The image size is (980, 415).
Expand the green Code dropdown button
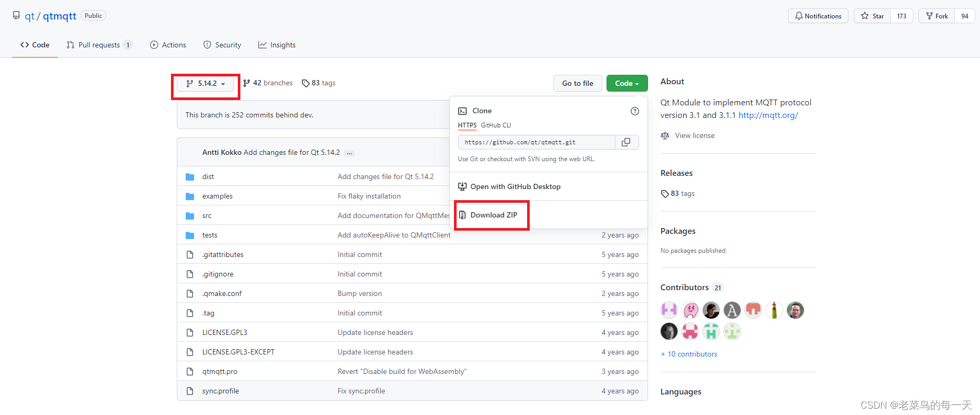[x=627, y=83]
